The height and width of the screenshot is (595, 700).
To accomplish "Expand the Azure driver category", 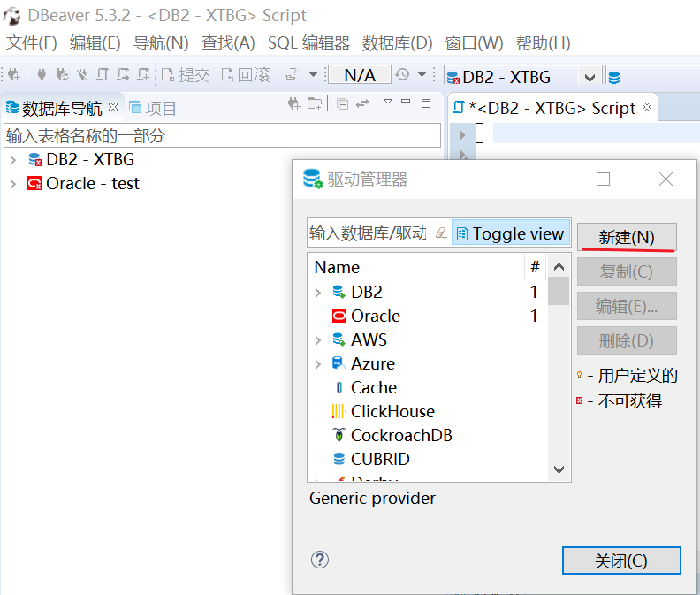I will [318, 364].
